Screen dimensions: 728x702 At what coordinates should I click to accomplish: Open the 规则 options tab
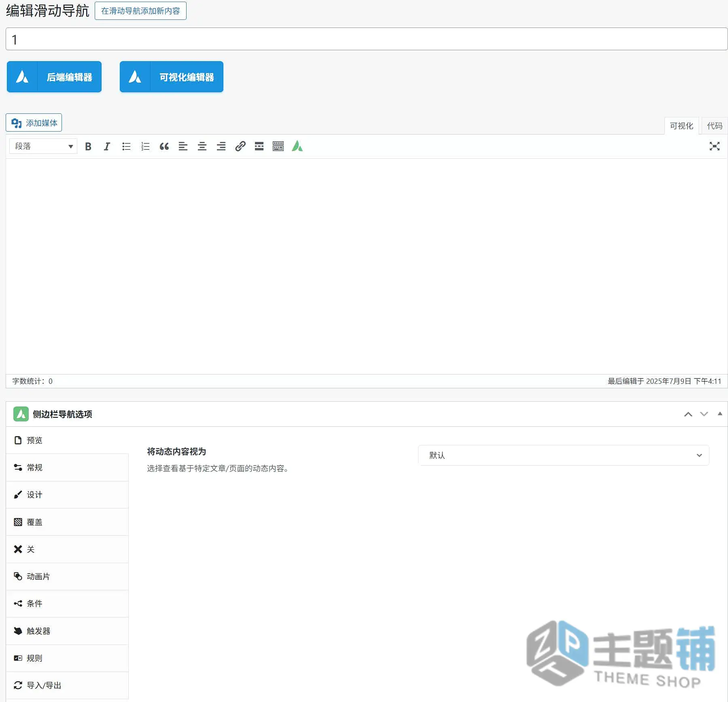[x=67, y=658]
